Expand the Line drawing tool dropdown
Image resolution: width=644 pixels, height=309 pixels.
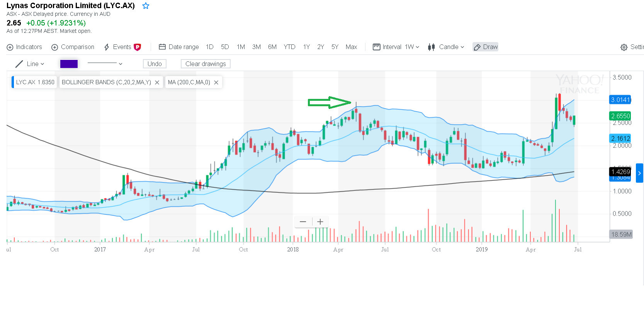[30, 64]
